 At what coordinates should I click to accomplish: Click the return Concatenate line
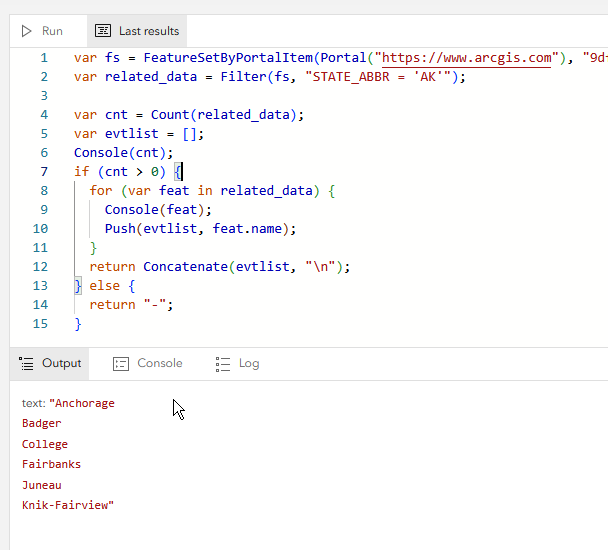pyautogui.click(x=219, y=267)
